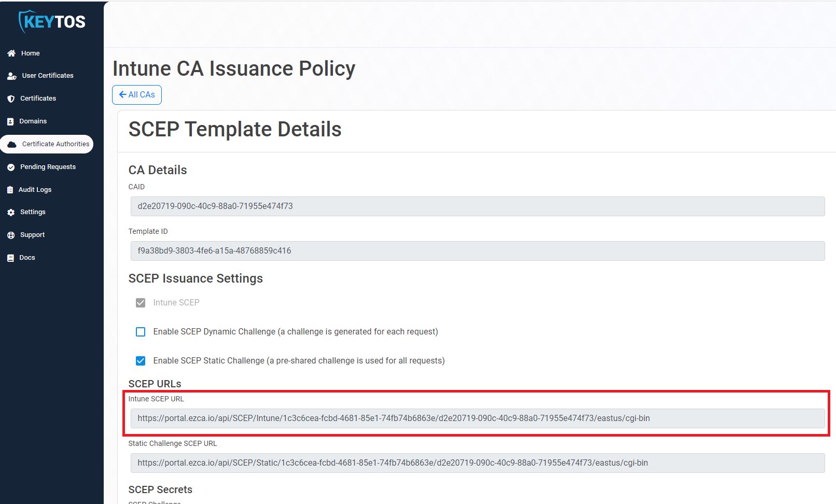Open the Support sidebar item
The height and width of the screenshot is (504, 836).
32,235
